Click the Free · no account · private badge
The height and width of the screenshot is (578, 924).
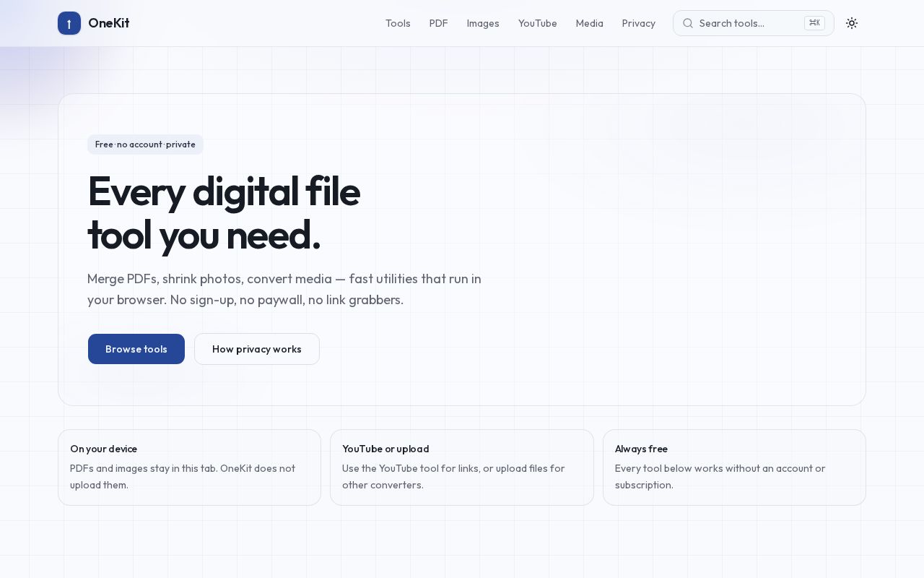coord(145,144)
